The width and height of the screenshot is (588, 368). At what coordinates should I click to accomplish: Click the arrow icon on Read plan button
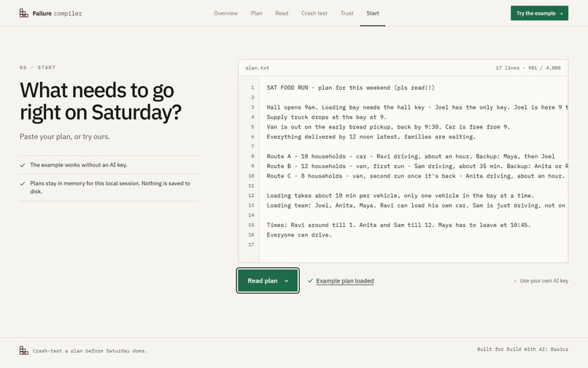[x=286, y=281]
